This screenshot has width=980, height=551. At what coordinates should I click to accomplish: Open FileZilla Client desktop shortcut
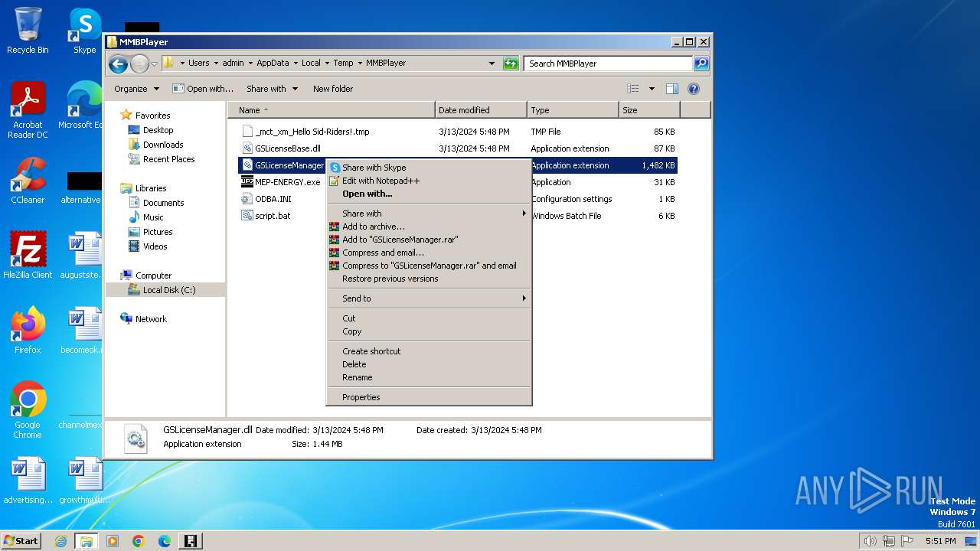[x=28, y=256]
